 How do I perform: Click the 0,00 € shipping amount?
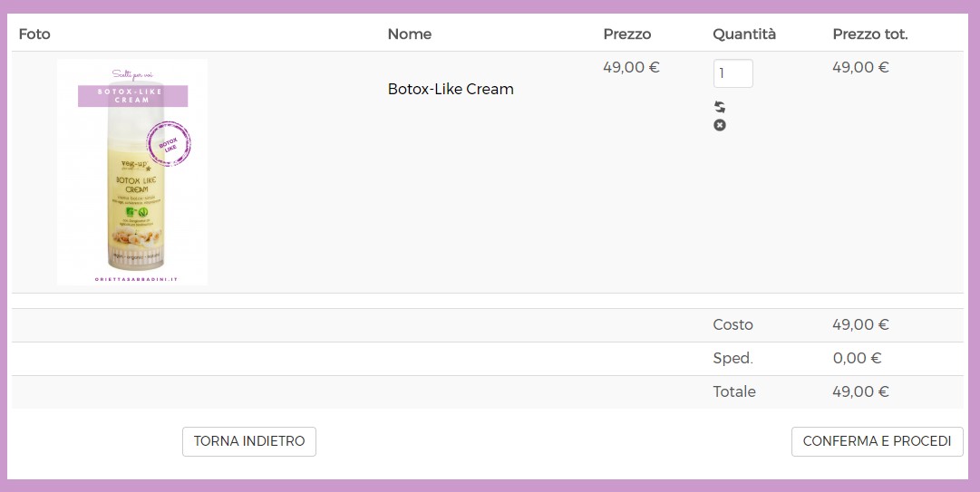pos(857,358)
